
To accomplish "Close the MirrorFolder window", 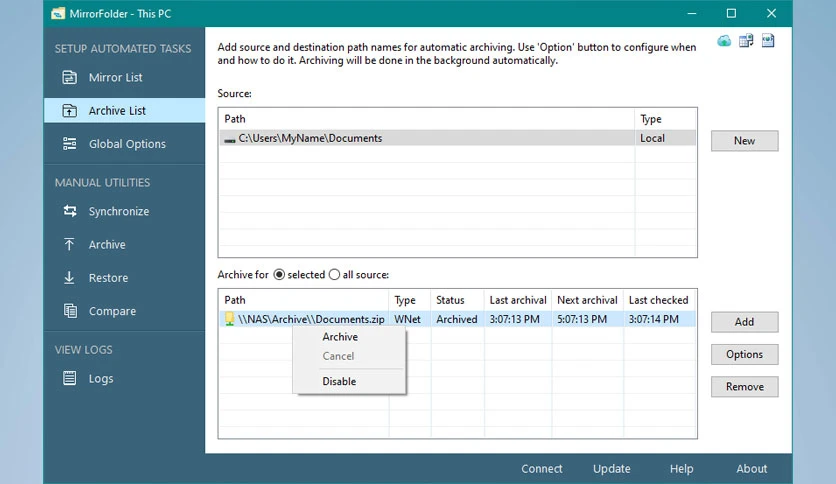I will (x=771, y=13).
